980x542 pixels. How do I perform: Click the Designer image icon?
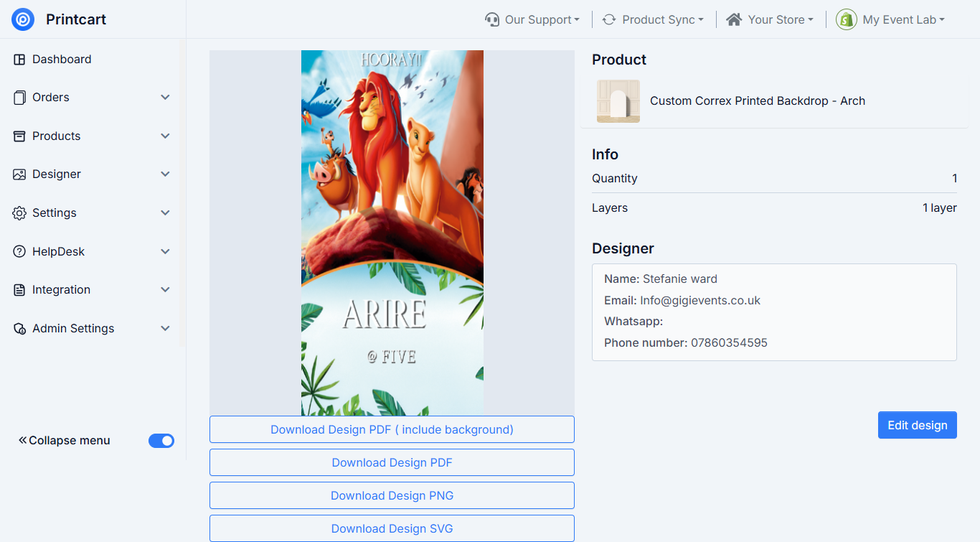coord(19,174)
